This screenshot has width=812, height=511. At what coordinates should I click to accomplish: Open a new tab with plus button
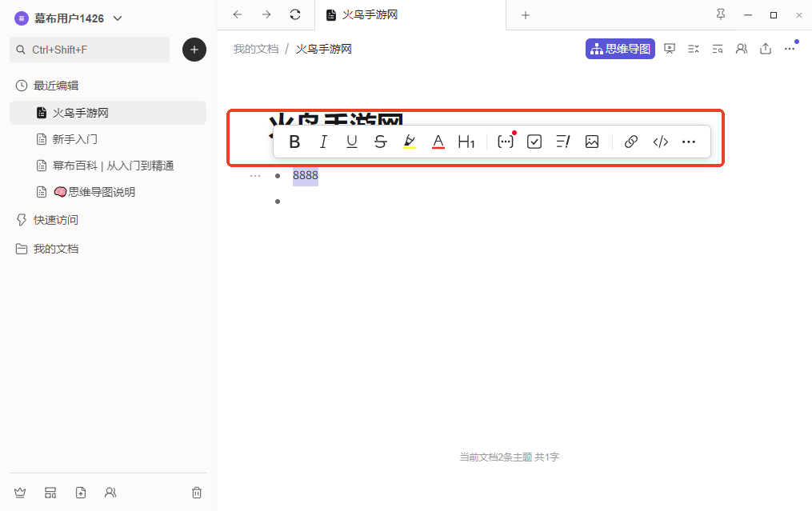coord(526,15)
